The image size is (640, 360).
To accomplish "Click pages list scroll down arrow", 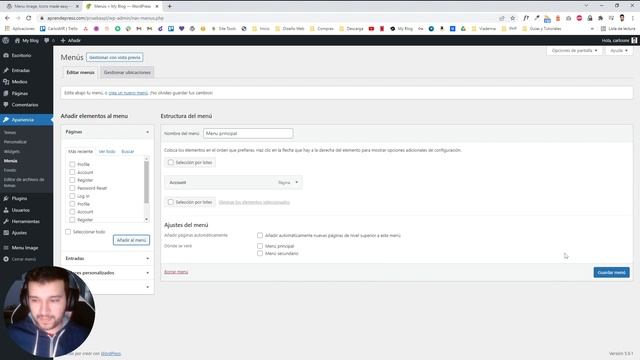I will pyautogui.click(x=147, y=220).
